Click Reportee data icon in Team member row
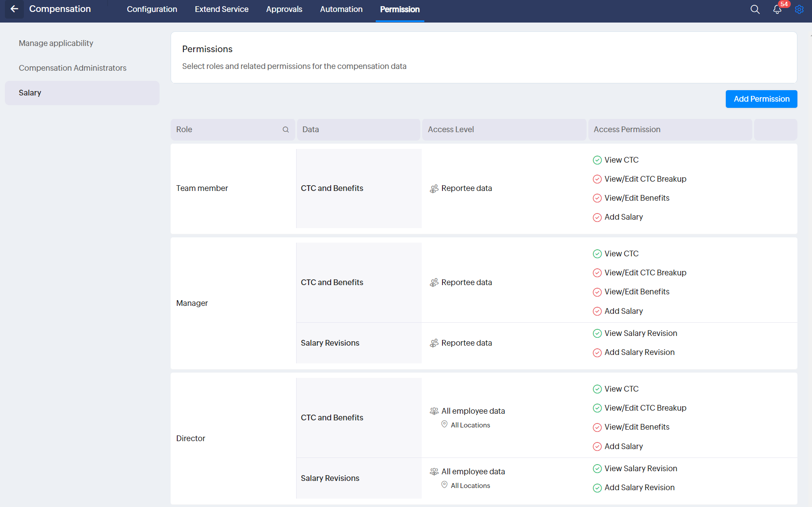The width and height of the screenshot is (812, 507). (x=434, y=189)
